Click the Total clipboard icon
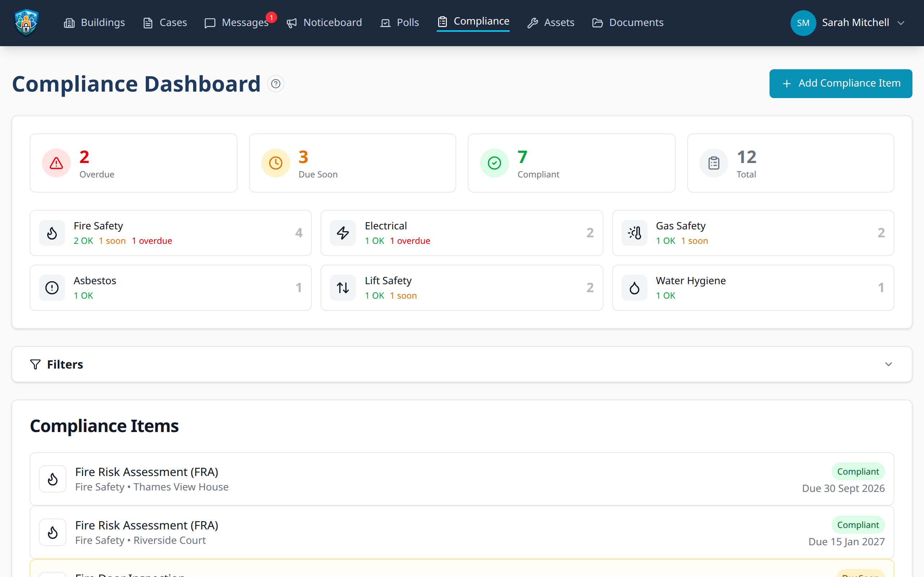This screenshot has width=924, height=577. pyautogui.click(x=714, y=163)
